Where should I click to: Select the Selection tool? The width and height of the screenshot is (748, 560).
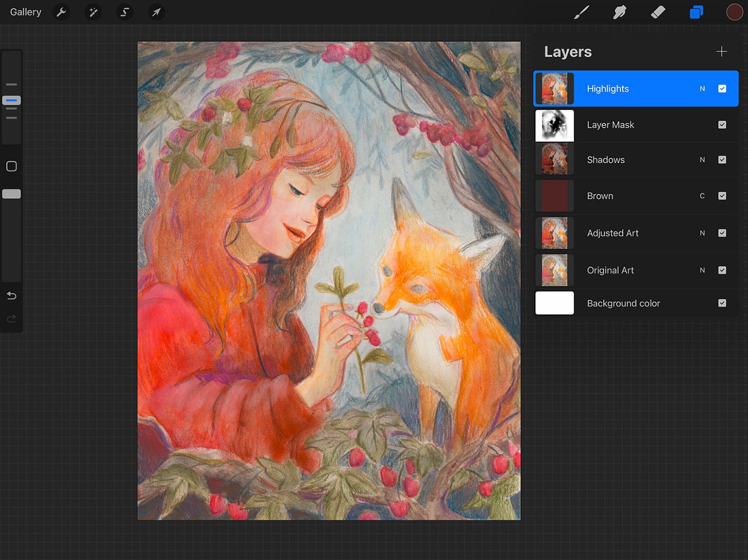pyautogui.click(x=125, y=12)
